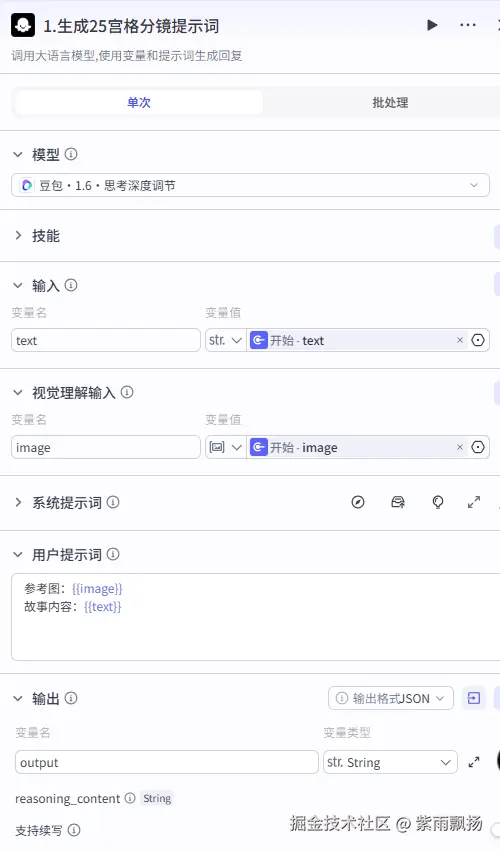500x850 pixels.
Task: Click the info icon next to 输入
Action: click(71, 285)
